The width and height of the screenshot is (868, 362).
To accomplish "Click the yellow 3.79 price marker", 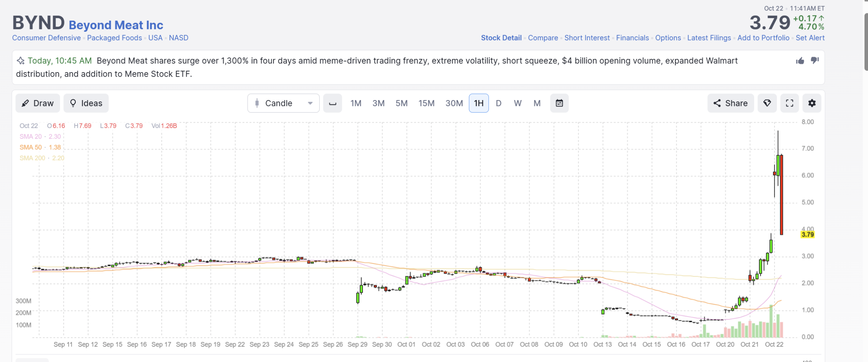I will 808,235.
